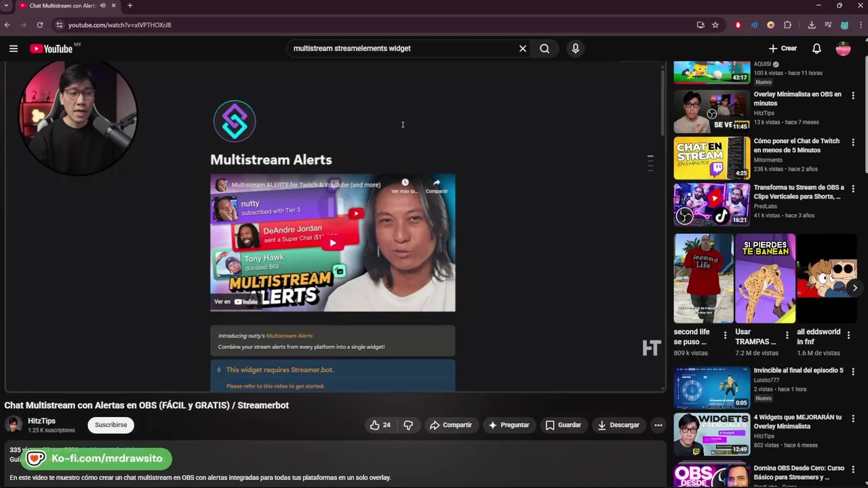Open the YouTube guide hamburger menu

point(14,48)
